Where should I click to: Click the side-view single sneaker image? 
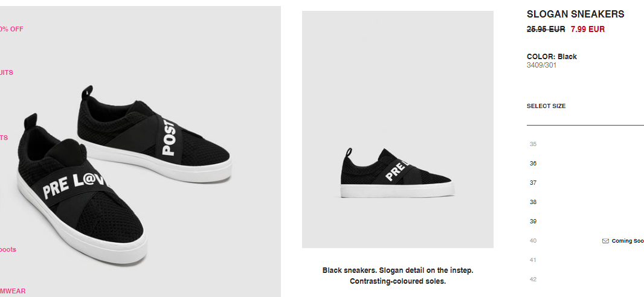398,129
